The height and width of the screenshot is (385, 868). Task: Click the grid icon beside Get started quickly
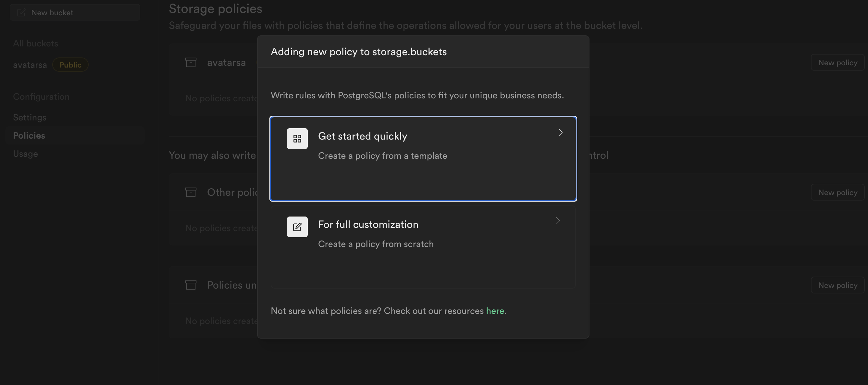pyautogui.click(x=297, y=138)
